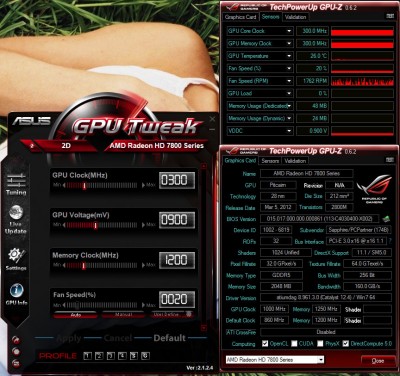Viewport: 400px width, 376px height.
Task: Click the GPU Voltage value box 0900
Action: pyautogui.click(x=177, y=220)
